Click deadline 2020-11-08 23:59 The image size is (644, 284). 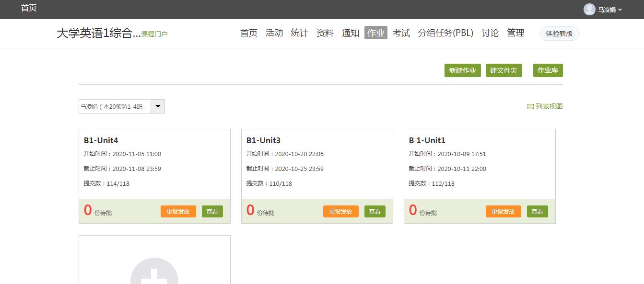[x=137, y=169]
